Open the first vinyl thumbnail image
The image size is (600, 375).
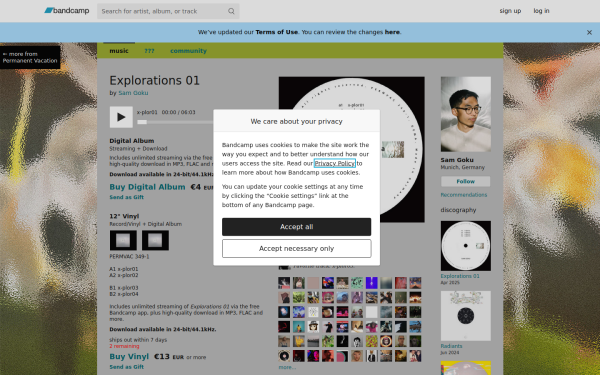123,240
